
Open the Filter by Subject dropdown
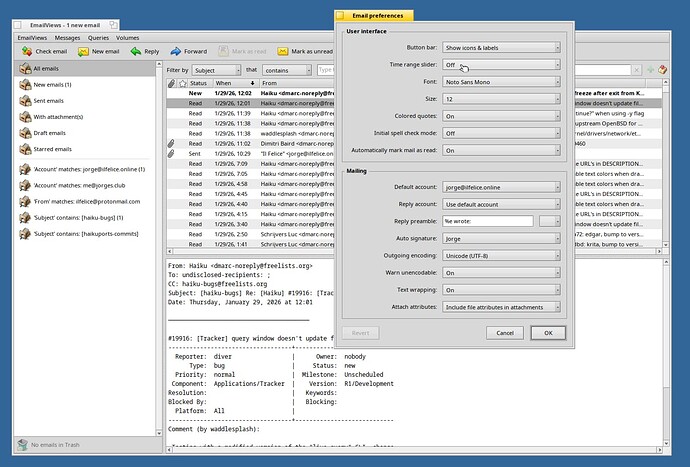pos(216,70)
